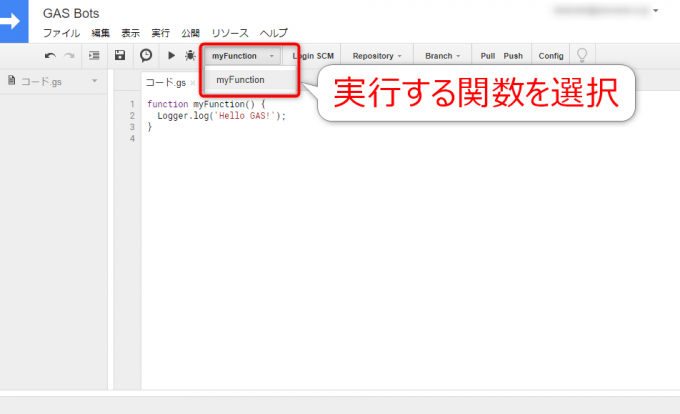Click the lightbulb icon in toolbar
The width and height of the screenshot is (680, 414).
coord(582,56)
